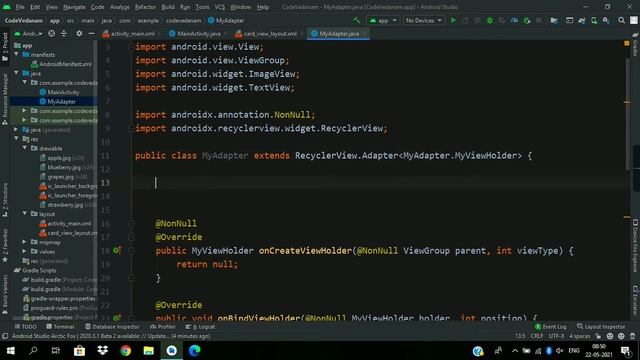Expand the mipmap folder
Viewport: 640px width, 360px height.
tap(24, 242)
